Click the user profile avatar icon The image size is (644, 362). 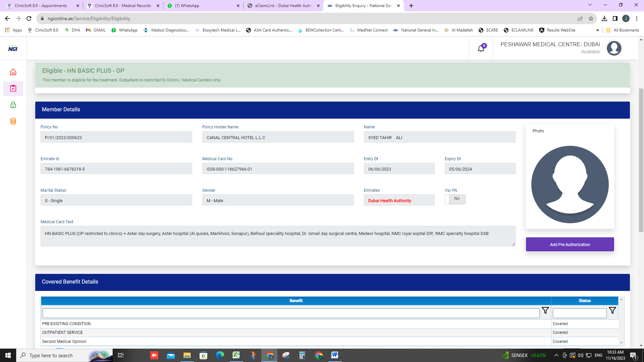click(x=614, y=48)
